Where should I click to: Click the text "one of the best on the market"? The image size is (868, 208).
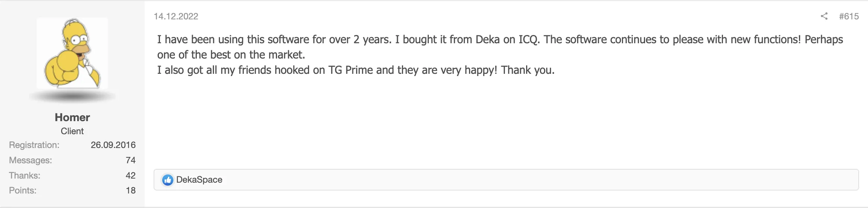pyautogui.click(x=231, y=55)
